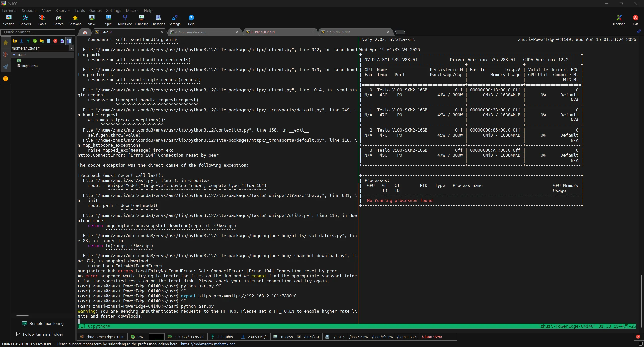Click the Name column sort arrow

point(14,55)
